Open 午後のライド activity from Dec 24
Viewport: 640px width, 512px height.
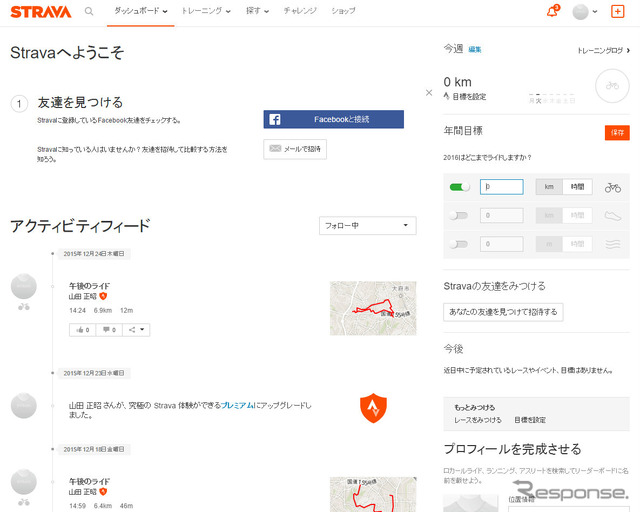click(x=89, y=286)
